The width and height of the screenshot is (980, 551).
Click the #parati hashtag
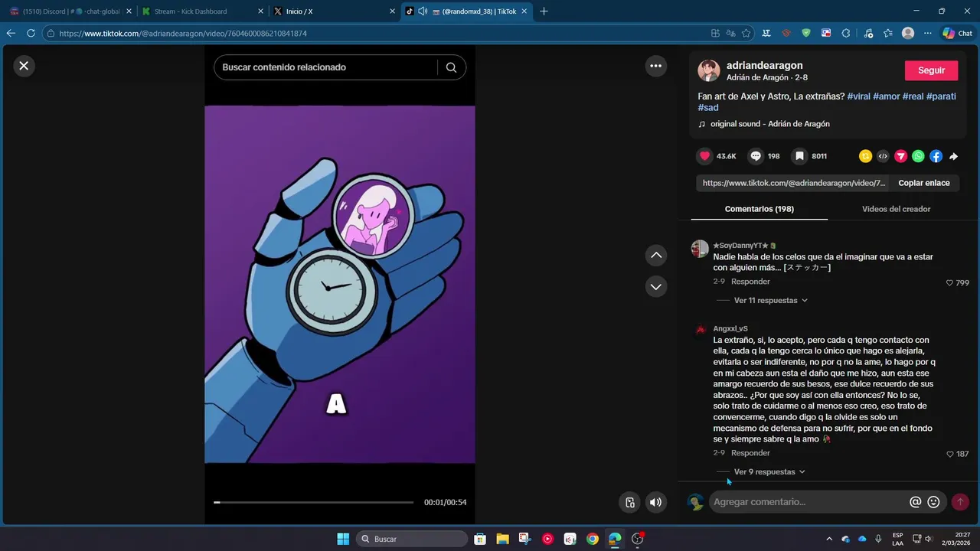pyautogui.click(x=941, y=96)
